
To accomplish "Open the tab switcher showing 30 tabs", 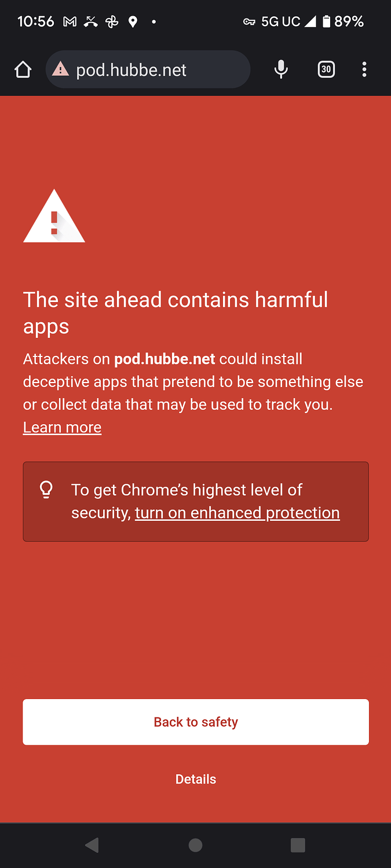I will point(326,70).
